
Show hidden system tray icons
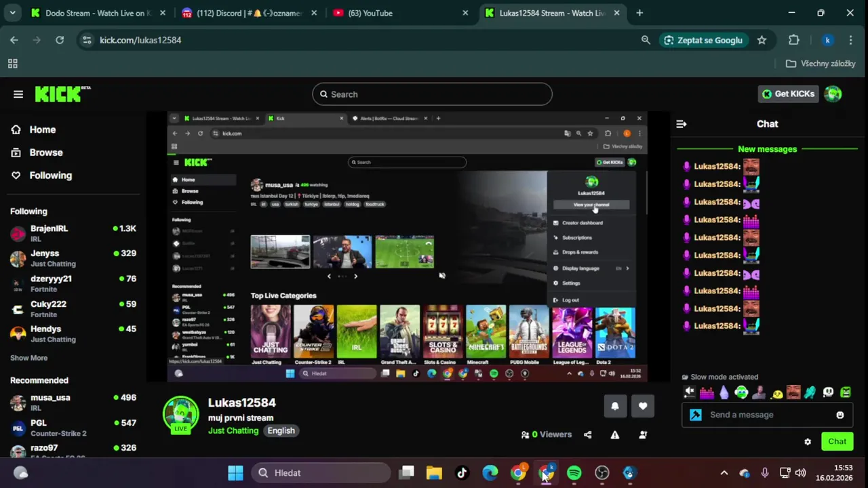point(724,473)
